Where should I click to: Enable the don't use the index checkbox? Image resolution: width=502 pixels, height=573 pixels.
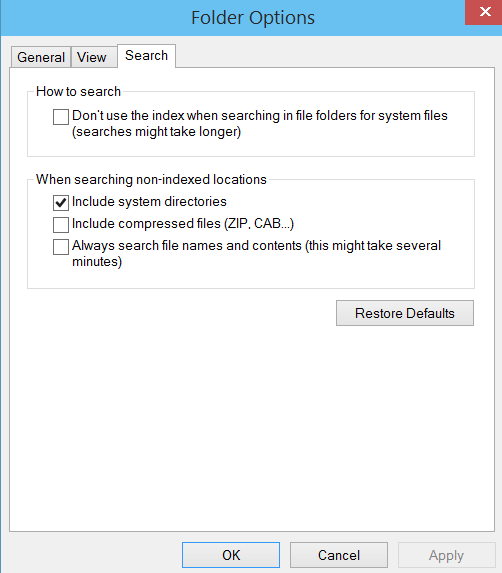point(61,117)
